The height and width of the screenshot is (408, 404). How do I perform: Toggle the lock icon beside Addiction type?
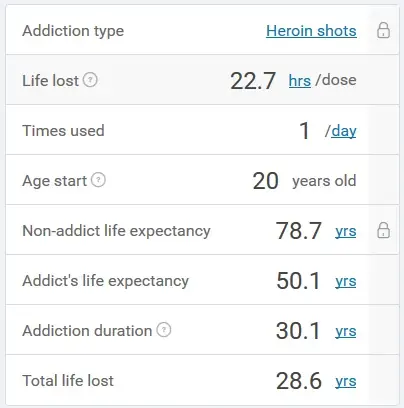pyautogui.click(x=383, y=30)
